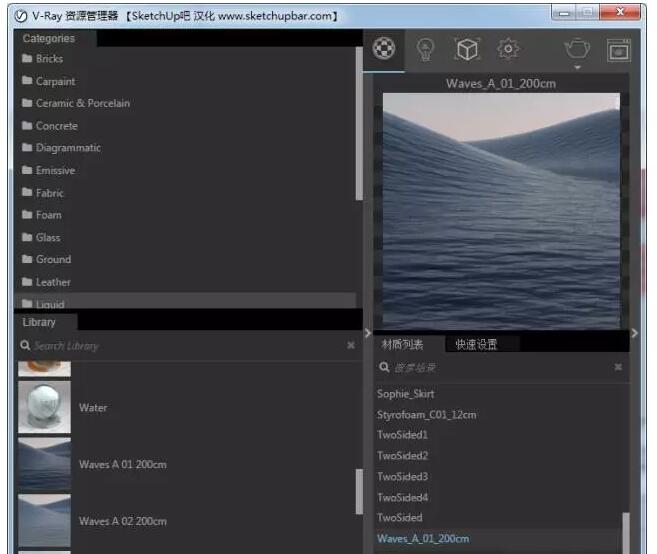Close the V-Ray asset manager window
This screenshot has height=554, width=657.
coord(620,12)
